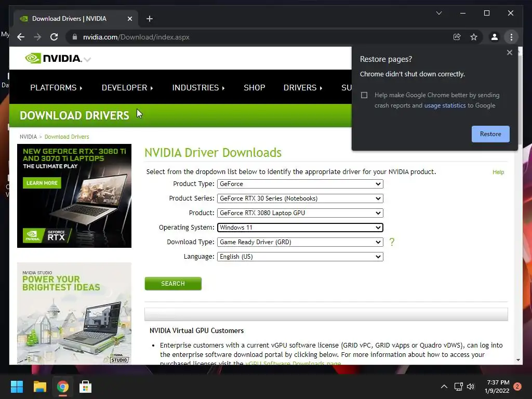The width and height of the screenshot is (532, 399).
Task: Open the Operating System dropdown
Action: click(300, 228)
